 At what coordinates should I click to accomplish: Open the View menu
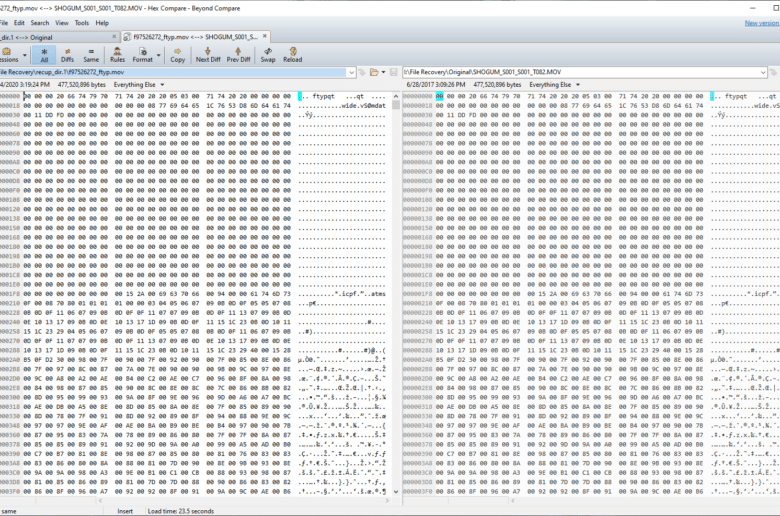point(62,23)
